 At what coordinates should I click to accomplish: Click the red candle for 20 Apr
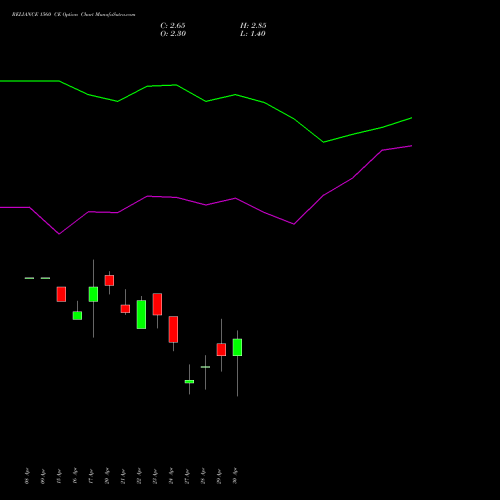109,280
